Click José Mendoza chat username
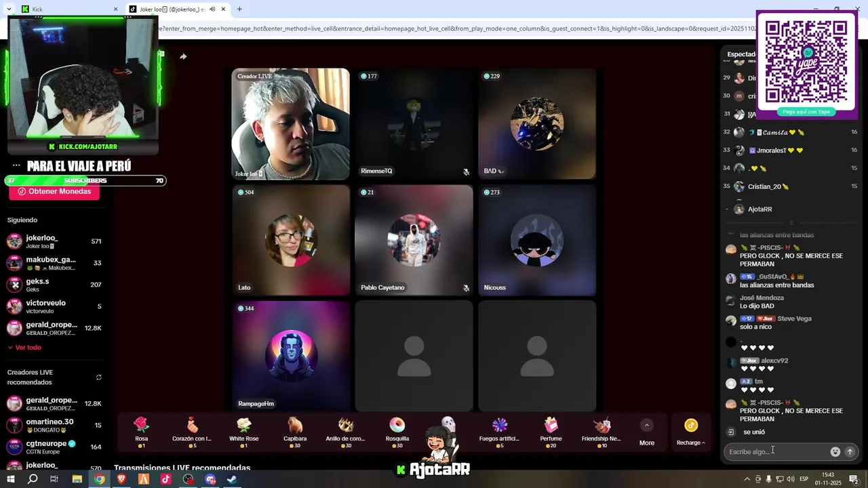This screenshot has height=488, width=868. coord(762,298)
